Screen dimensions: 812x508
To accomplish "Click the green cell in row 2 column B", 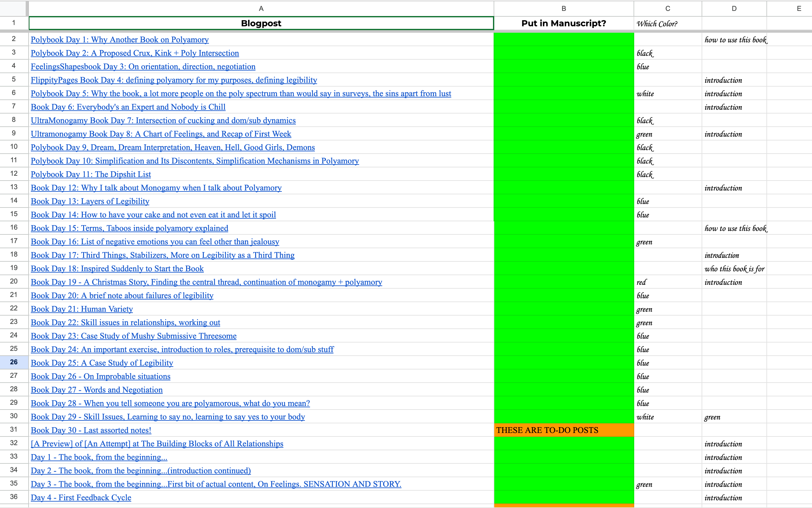I will [564, 40].
